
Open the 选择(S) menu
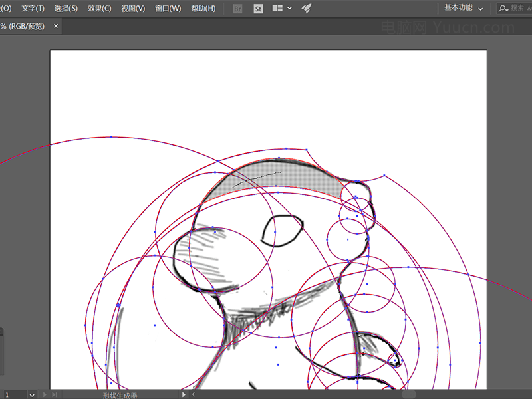point(66,9)
